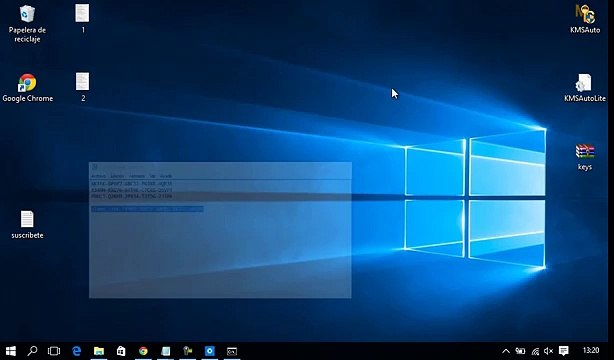
Task: Open taskbar search magnifier
Action: click(x=32, y=351)
